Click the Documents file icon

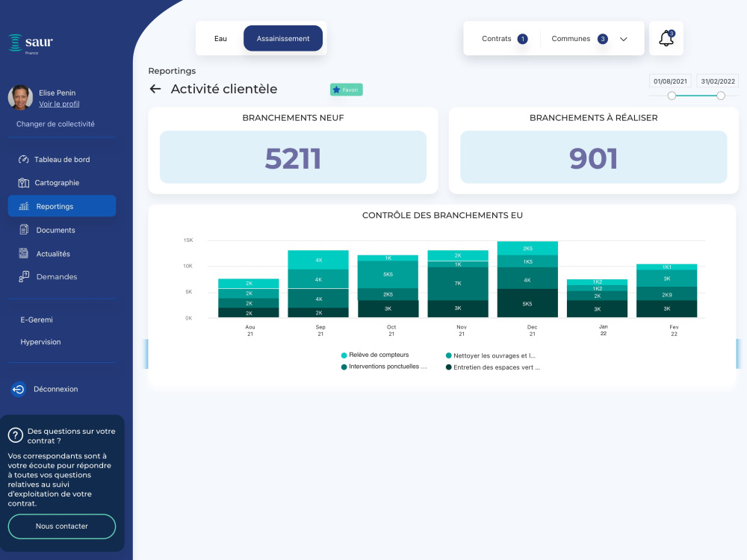(x=24, y=229)
